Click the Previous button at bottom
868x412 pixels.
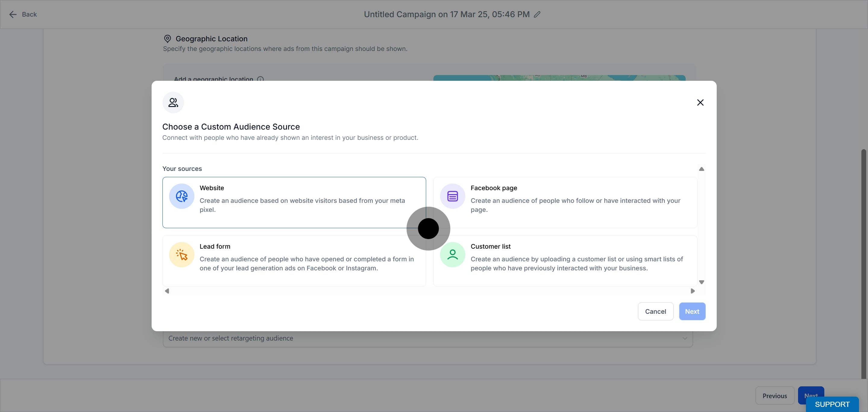pos(774,395)
